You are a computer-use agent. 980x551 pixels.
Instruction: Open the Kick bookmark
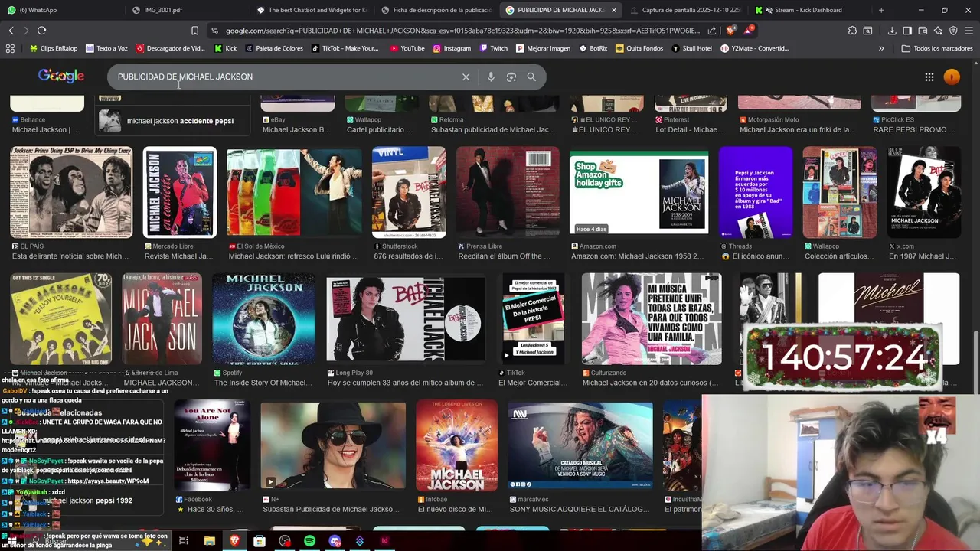click(x=225, y=48)
